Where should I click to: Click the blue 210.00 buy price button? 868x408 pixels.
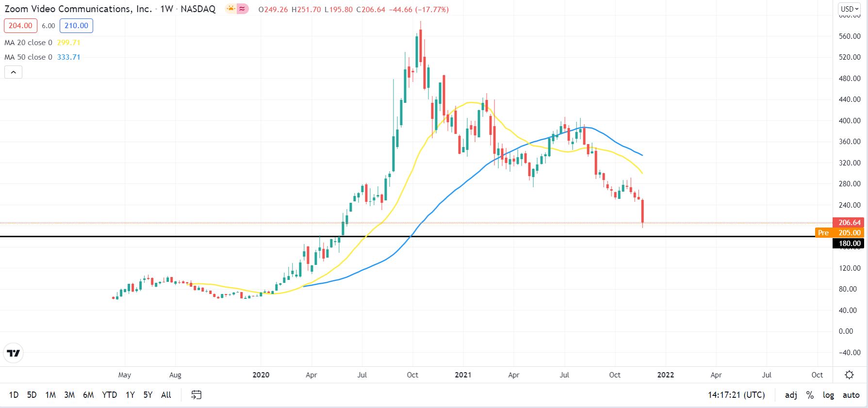76,26
